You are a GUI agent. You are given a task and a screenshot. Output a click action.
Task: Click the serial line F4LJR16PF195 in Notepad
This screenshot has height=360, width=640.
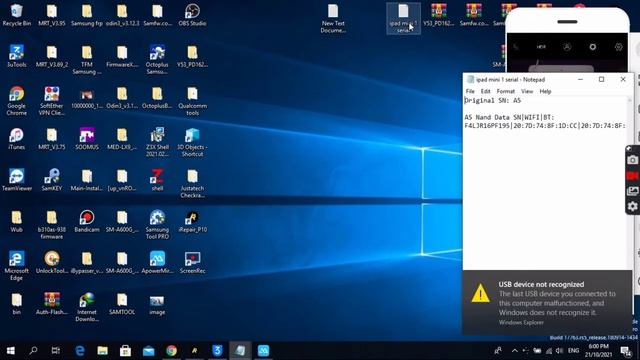pos(545,126)
